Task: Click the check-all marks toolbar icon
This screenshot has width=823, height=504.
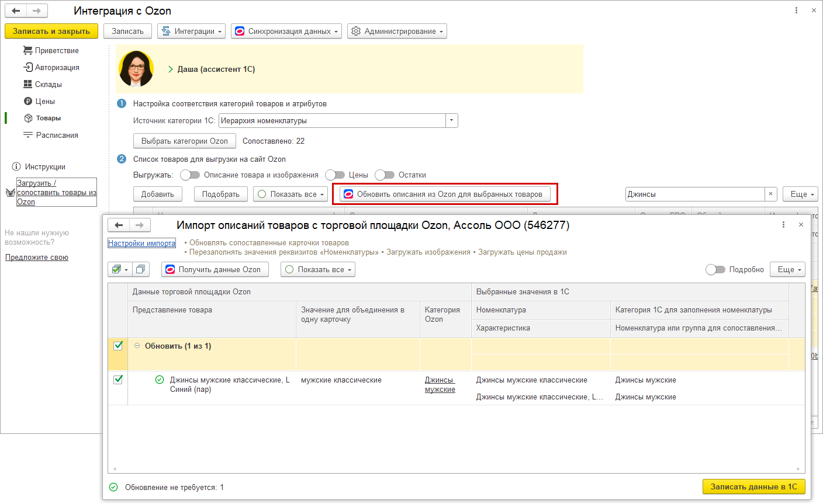Action: [119, 269]
